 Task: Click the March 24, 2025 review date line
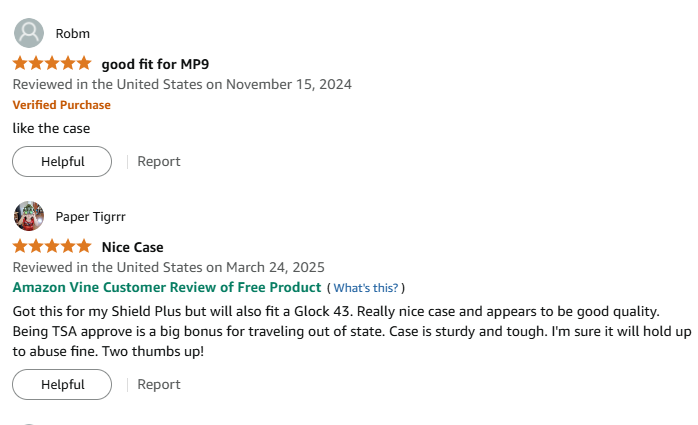(x=169, y=267)
